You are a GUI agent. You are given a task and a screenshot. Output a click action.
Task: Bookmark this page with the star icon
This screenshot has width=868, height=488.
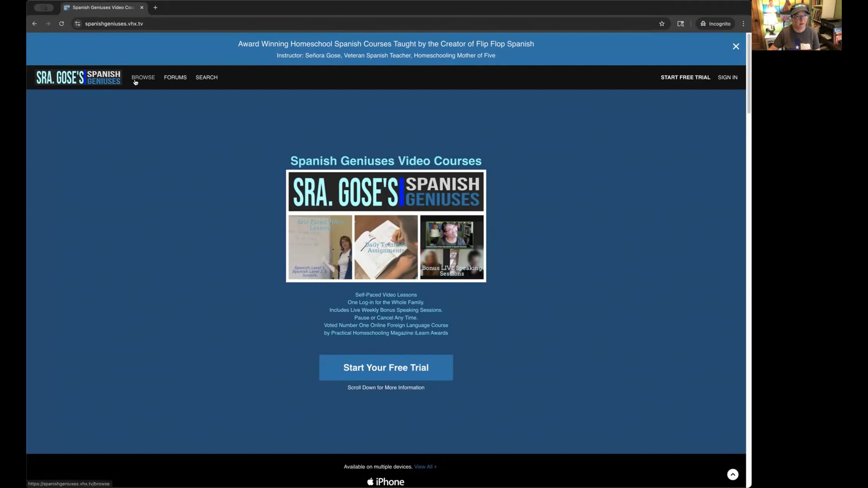[662, 23]
